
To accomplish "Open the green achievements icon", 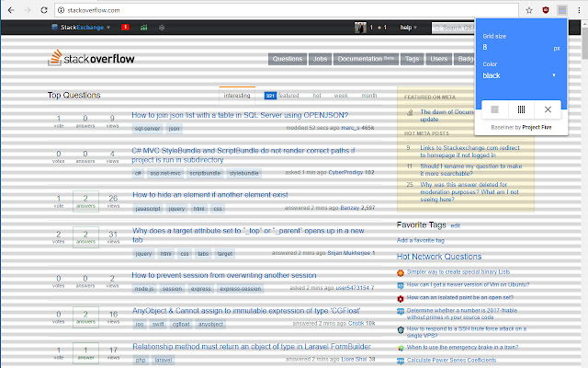I will 143,28.
